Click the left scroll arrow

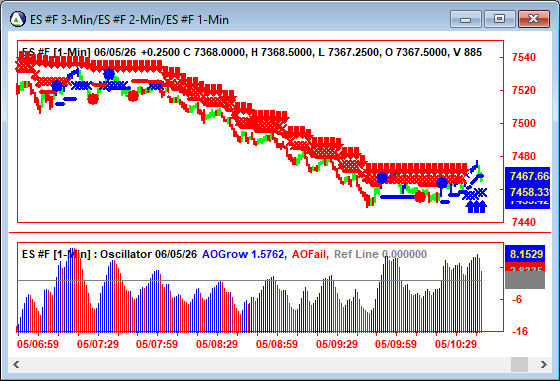click(x=16, y=365)
